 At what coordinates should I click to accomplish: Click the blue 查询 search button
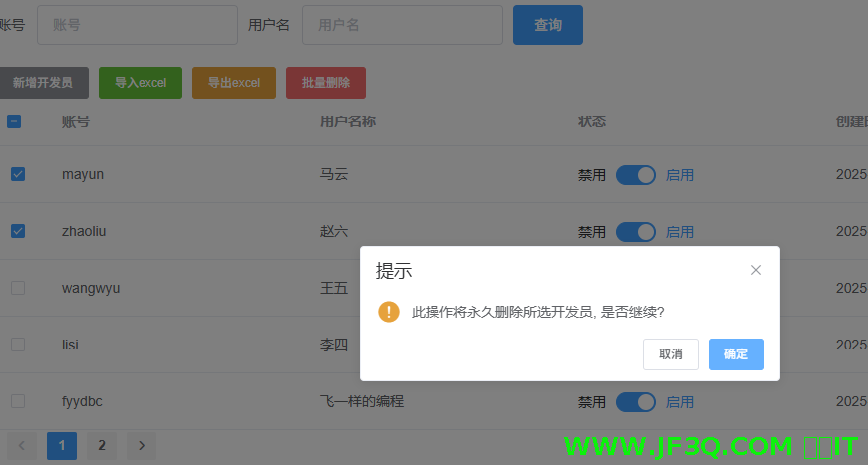pos(548,25)
